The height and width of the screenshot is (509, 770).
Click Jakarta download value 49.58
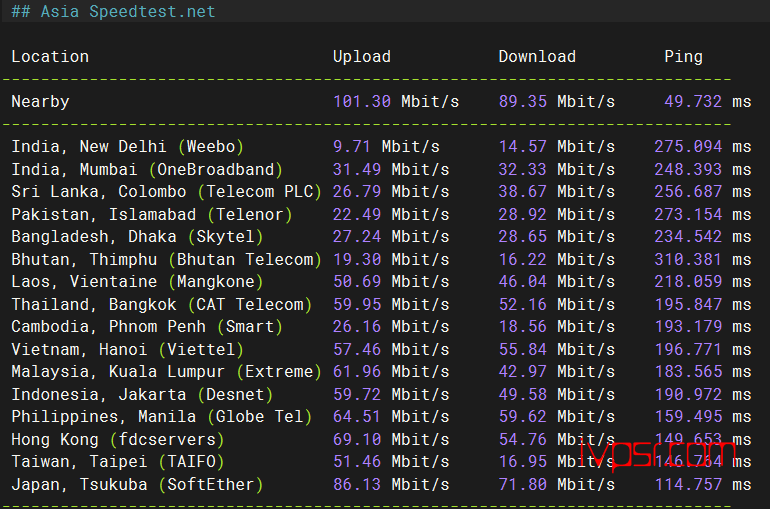click(522, 394)
